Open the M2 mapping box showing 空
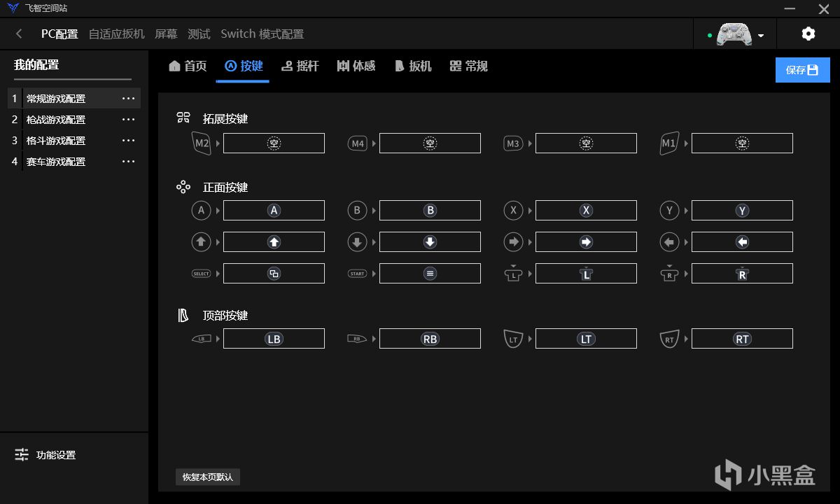Image resolution: width=840 pixels, height=504 pixels. (x=274, y=143)
